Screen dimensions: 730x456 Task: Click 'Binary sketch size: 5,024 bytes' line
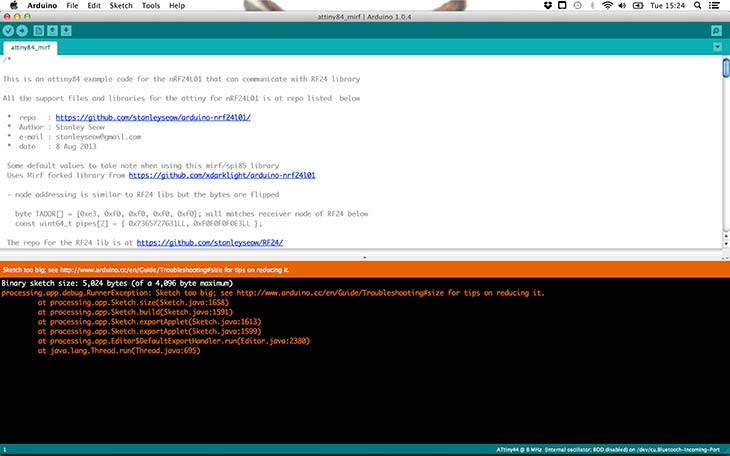tap(117, 283)
